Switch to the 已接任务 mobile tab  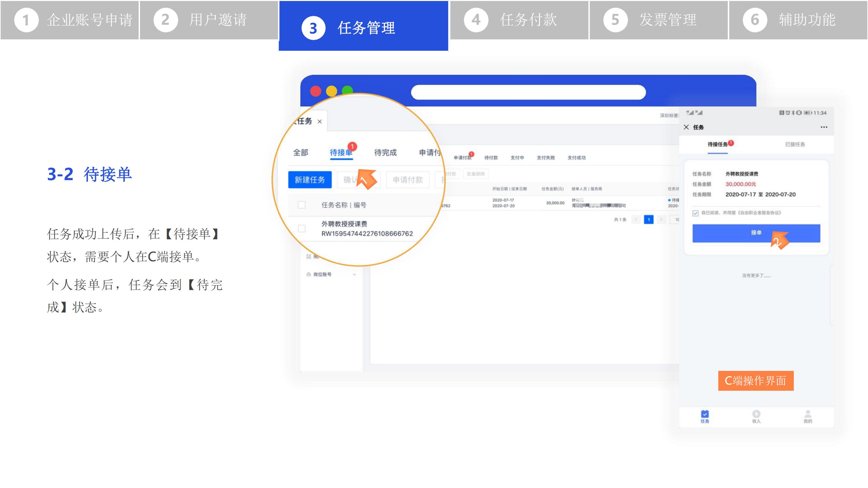[795, 144]
